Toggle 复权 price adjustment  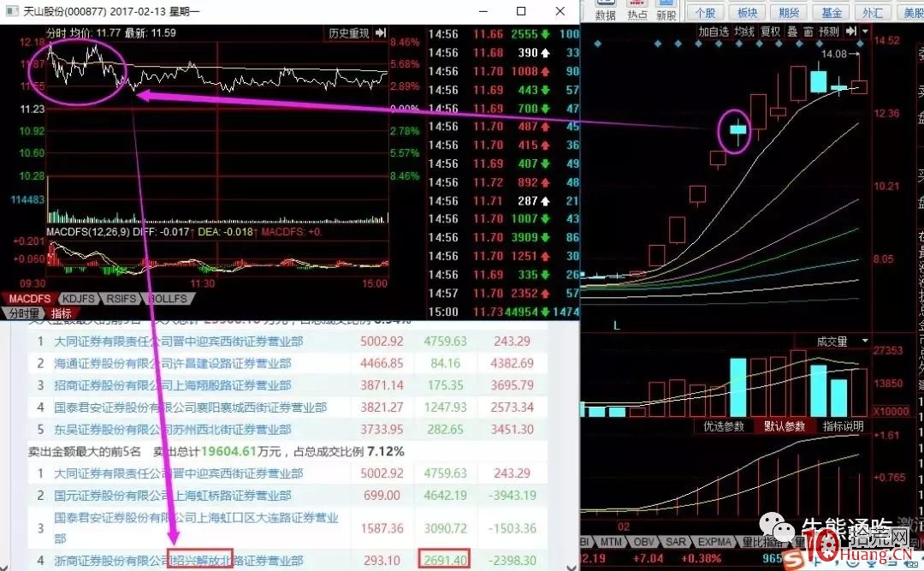(770, 32)
